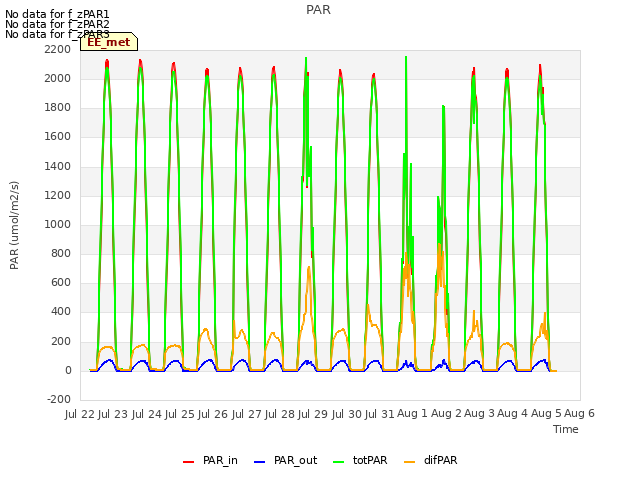Click the Aug 2 x-axis date label

(x=446, y=413)
